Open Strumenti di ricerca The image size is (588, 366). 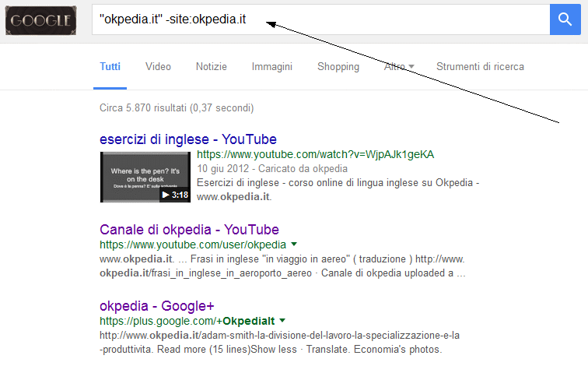[x=480, y=66]
